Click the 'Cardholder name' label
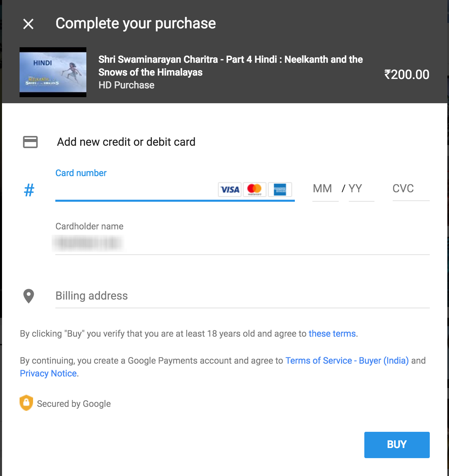 click(89, 226)
